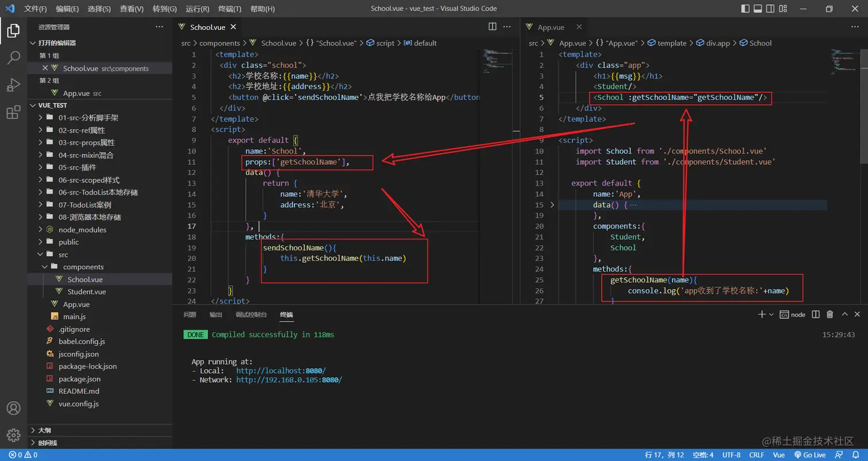Unfold data() at line 15 in App.vue
The width and height of the screenshot is (868, 461).
coord(552,205)
